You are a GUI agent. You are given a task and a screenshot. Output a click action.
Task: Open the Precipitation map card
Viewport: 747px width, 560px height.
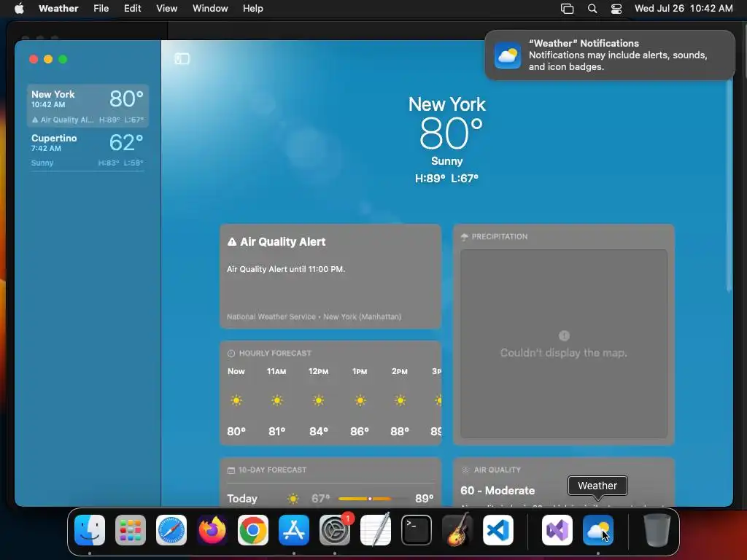click(x=564, y=335)
